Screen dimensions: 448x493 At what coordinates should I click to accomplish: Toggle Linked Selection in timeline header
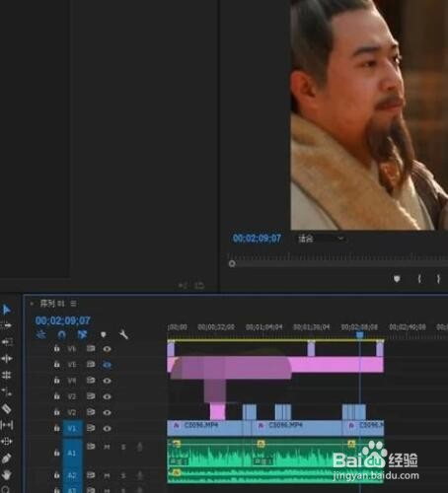pyautogui.click(x=82, y=334)
